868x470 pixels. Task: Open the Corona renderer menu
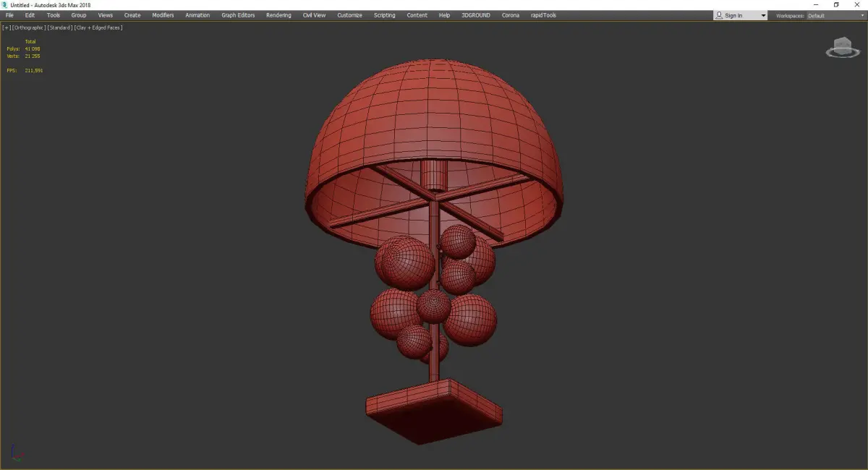tap(511, 15)
